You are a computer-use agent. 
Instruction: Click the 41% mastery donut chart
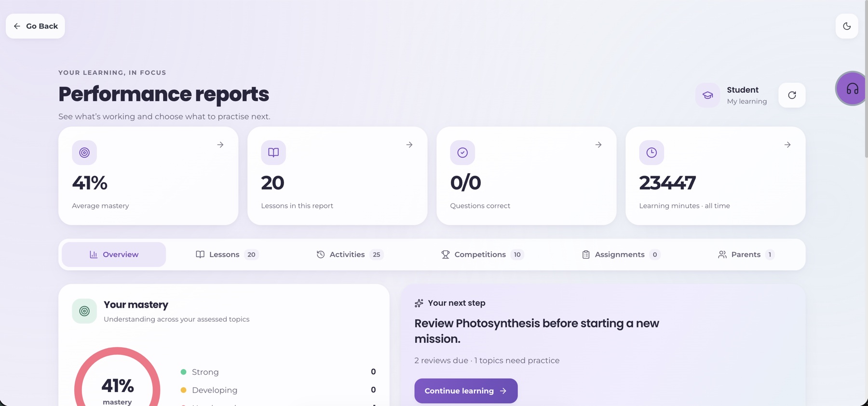(117, 377)
